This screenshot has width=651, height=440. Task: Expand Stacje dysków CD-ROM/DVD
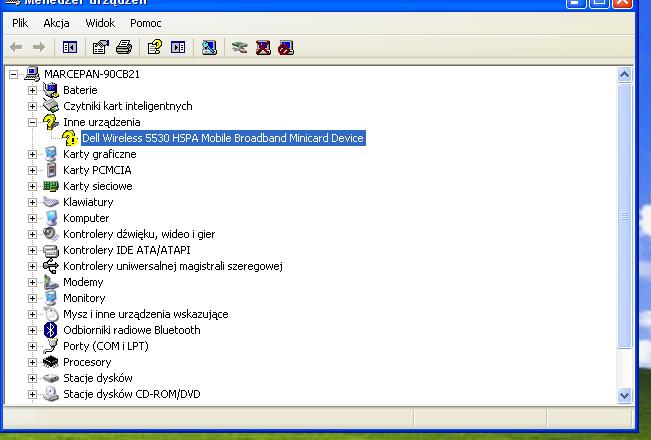point(32,394)
